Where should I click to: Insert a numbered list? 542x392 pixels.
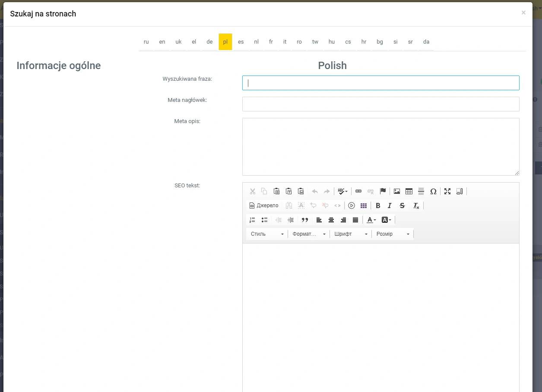252,220
